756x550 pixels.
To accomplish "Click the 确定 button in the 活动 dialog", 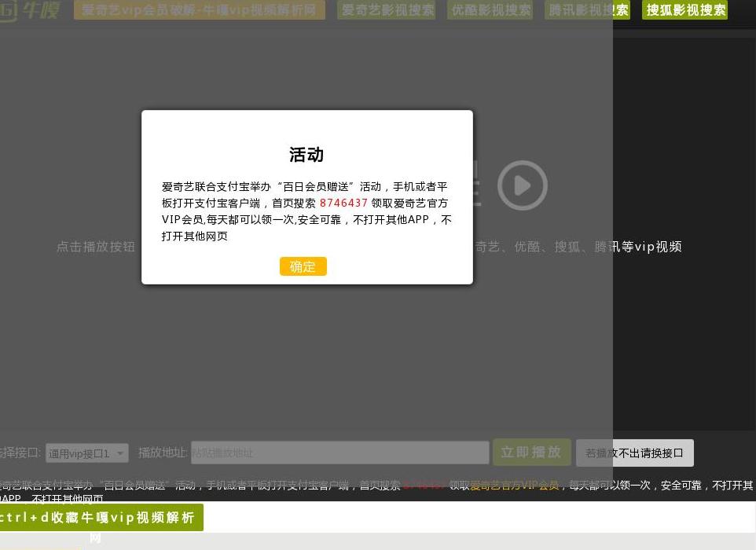I will click(x=303, y=266).
